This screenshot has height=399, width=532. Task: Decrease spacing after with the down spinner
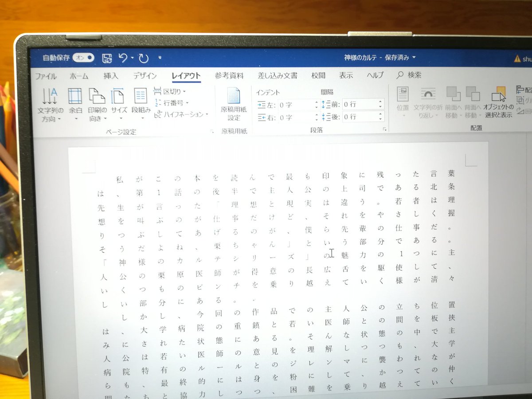(380, 119)
